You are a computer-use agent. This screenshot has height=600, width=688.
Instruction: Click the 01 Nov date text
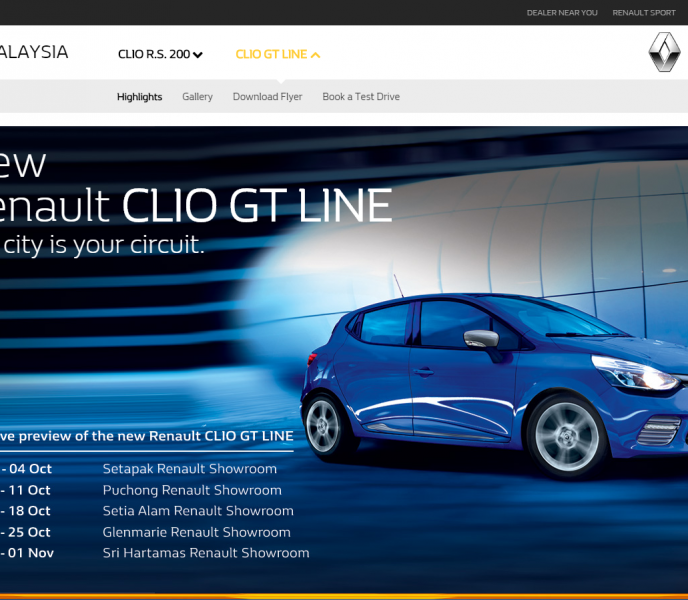click(x=31, y=553)
